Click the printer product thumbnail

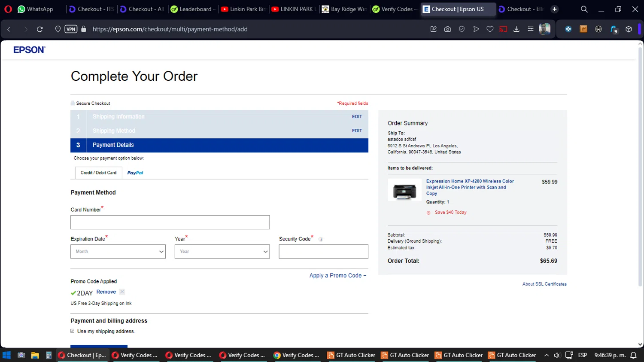click(404, 190)
